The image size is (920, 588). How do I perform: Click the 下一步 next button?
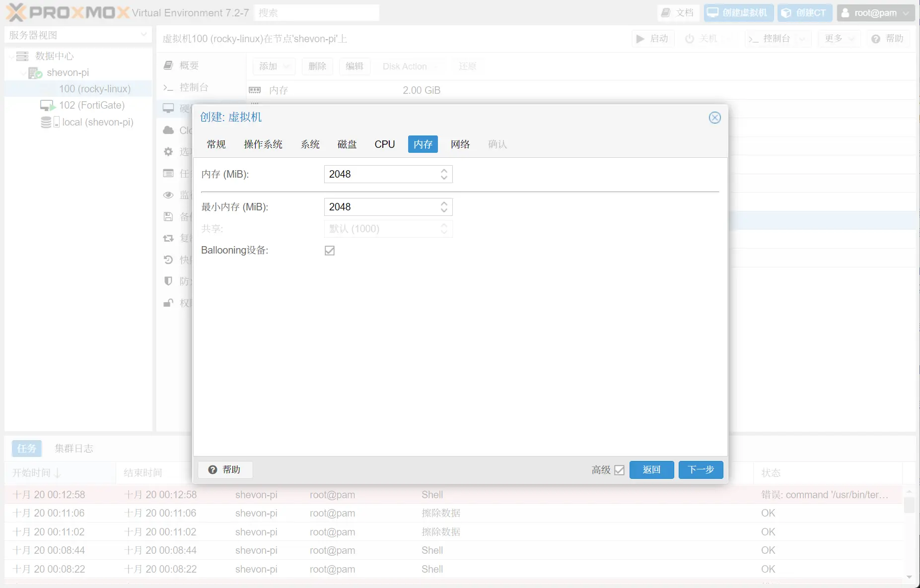pyautogui.click(x=701, y=470)
